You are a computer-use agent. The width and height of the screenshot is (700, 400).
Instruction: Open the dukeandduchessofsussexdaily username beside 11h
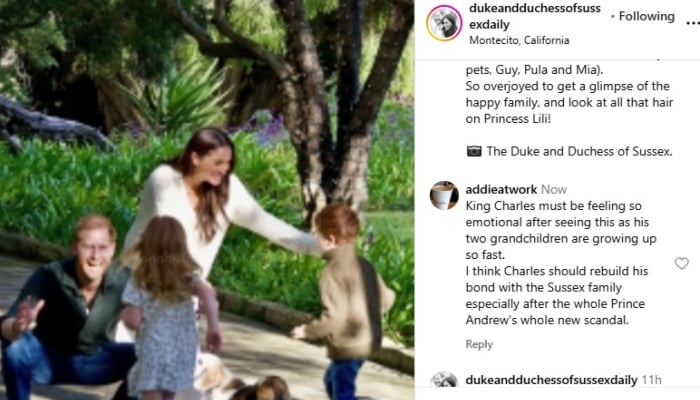(551, 380)
